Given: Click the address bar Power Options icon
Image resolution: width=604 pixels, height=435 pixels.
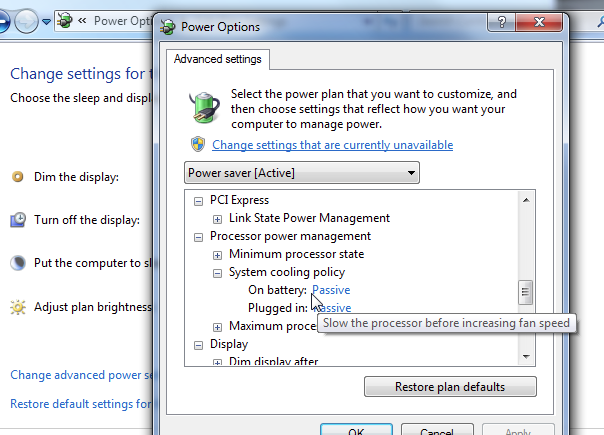Looking at the screenshot, I should (65, 21).
